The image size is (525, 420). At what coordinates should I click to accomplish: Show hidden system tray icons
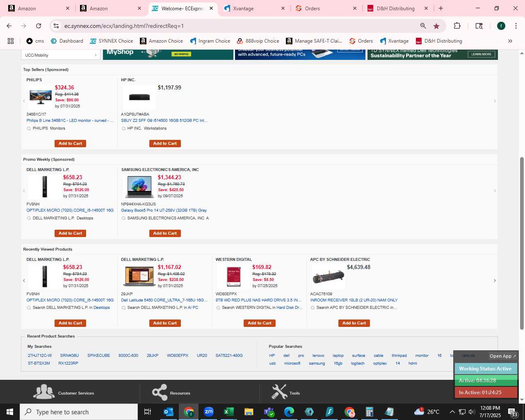(452, 412)
